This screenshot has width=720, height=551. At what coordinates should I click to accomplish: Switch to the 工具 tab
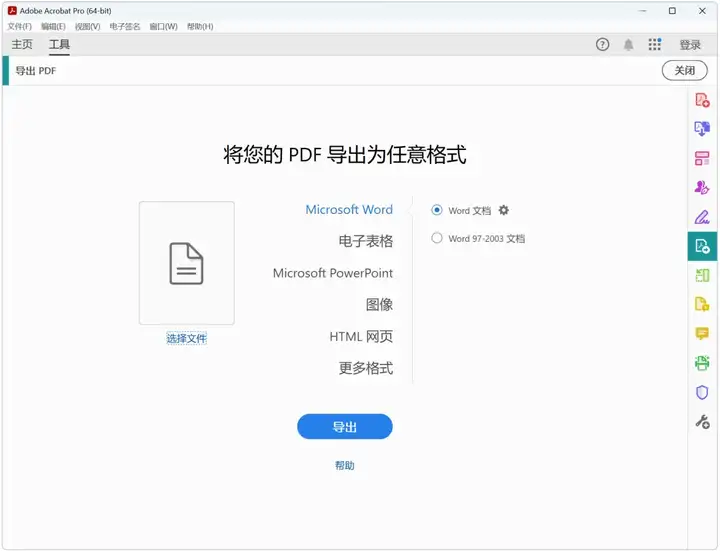(59, 45)
